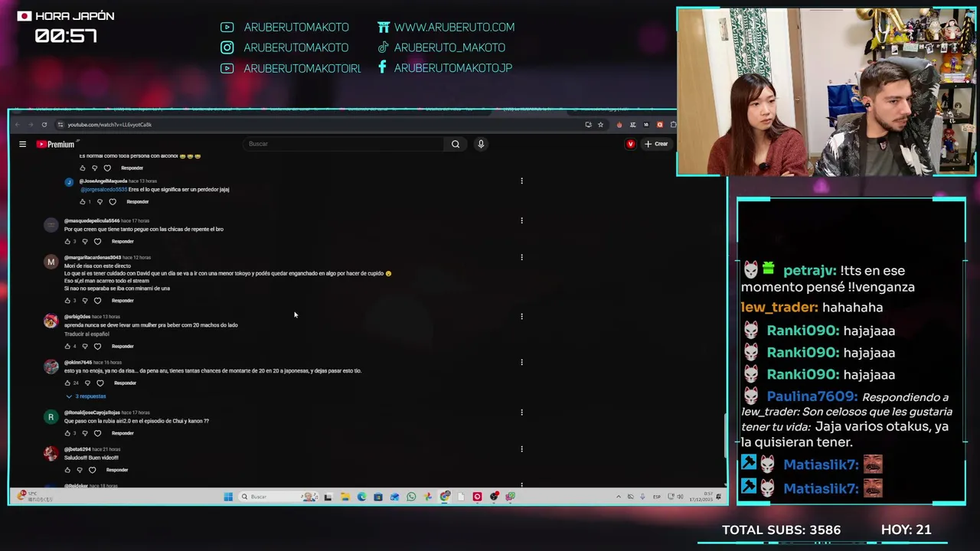Image resolution: width=980 pixels, height=551 pixels.
Task: Click the browser forward arrow
Action: coord(31,125)
